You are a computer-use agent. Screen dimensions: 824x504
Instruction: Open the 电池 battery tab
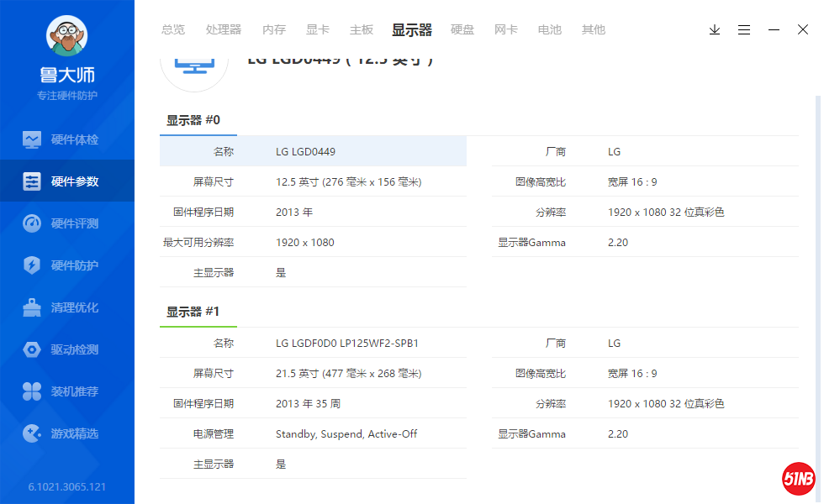(550, 29)
